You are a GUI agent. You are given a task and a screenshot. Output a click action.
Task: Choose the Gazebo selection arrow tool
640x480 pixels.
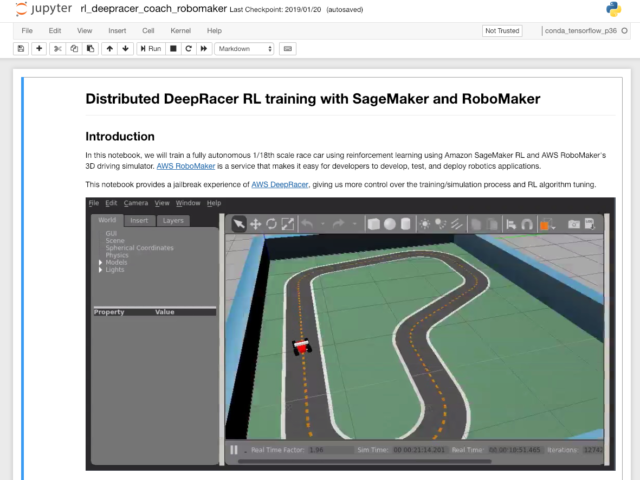239,224
